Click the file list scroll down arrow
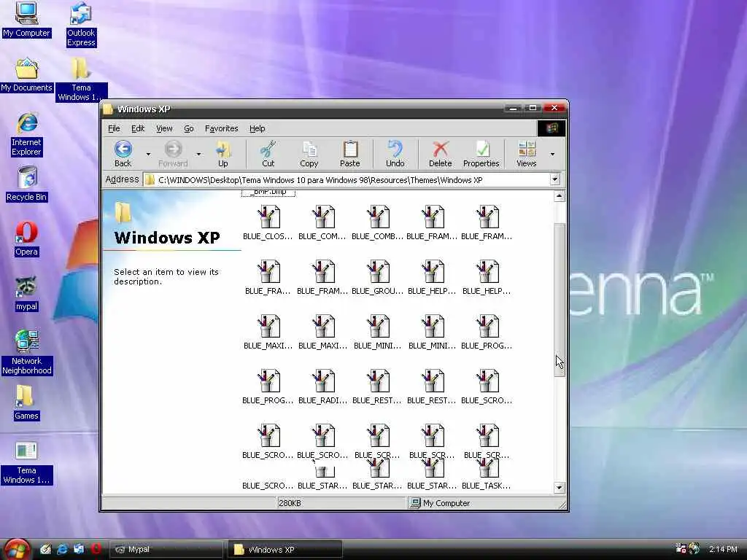 560,488
